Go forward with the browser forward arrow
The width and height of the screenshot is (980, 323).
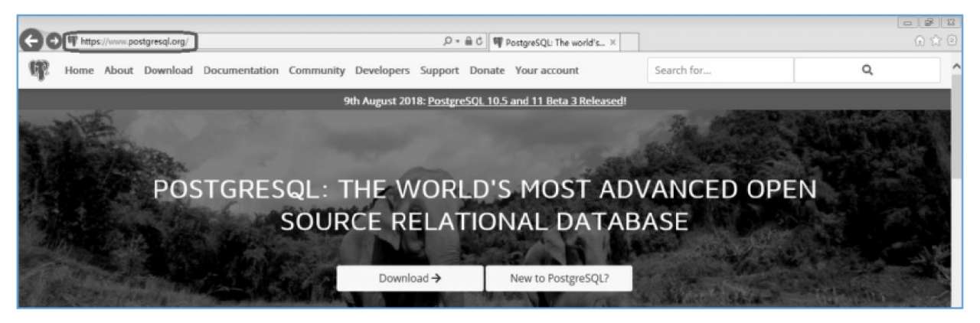tap(53, 42)
